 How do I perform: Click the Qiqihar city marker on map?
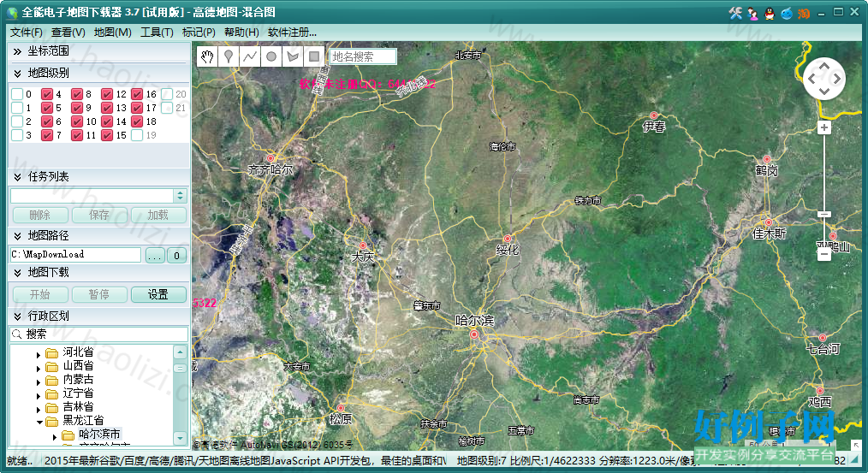tap(271, 158)
